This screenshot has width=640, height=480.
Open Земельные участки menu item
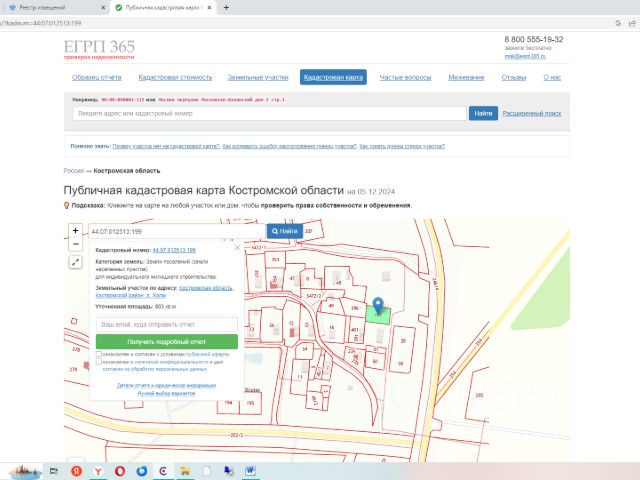(258, 77)
